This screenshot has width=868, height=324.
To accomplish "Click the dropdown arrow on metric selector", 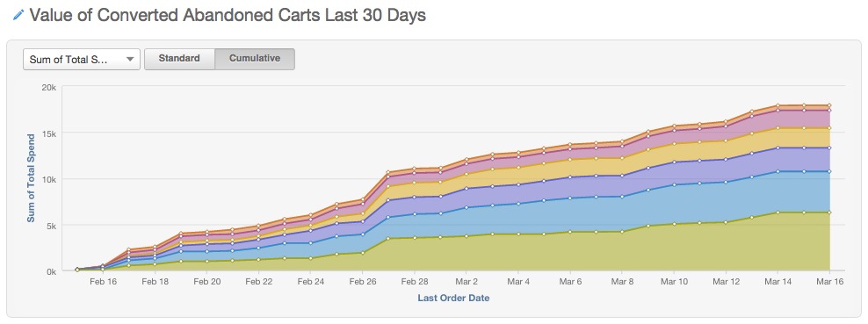I will (x=130, y=60).
